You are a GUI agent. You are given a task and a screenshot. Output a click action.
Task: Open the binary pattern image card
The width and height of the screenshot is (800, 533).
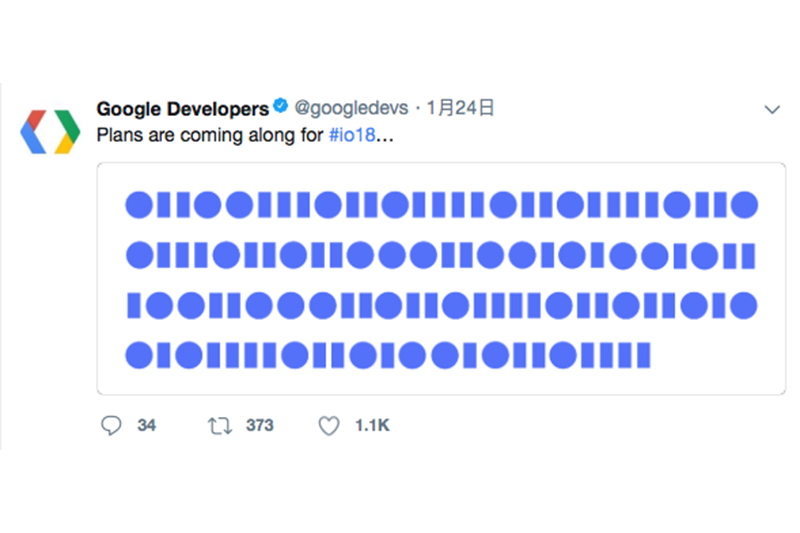tap(441, 278)
